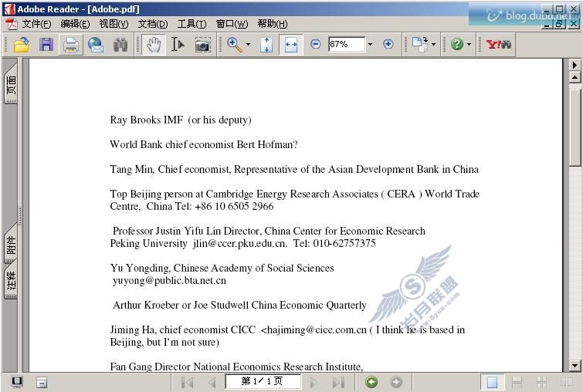The height and width of the screenshot is (392, 583).
Task: Click the vertical scrollbar down arrow
Action: click(575, 366)
